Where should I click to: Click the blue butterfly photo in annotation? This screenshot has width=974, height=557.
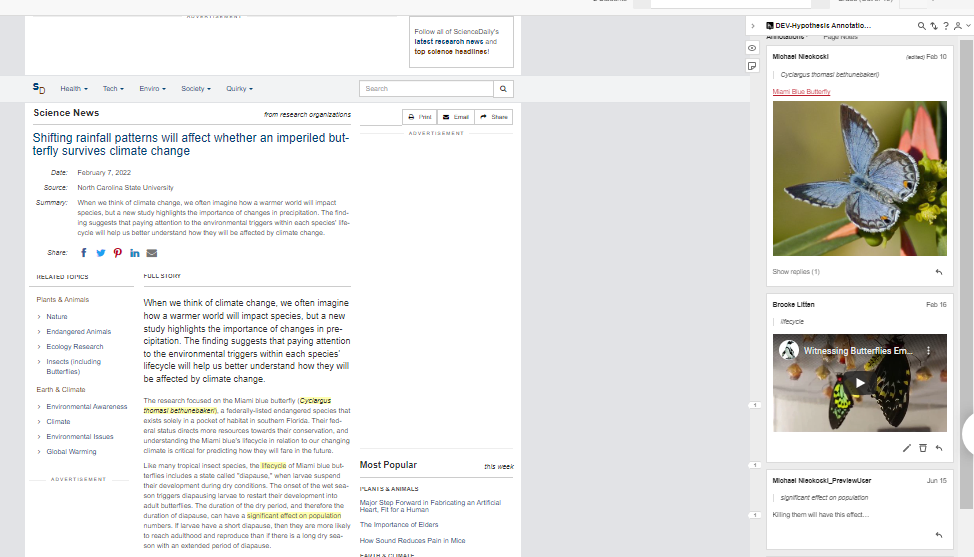(x=860, y=178)
